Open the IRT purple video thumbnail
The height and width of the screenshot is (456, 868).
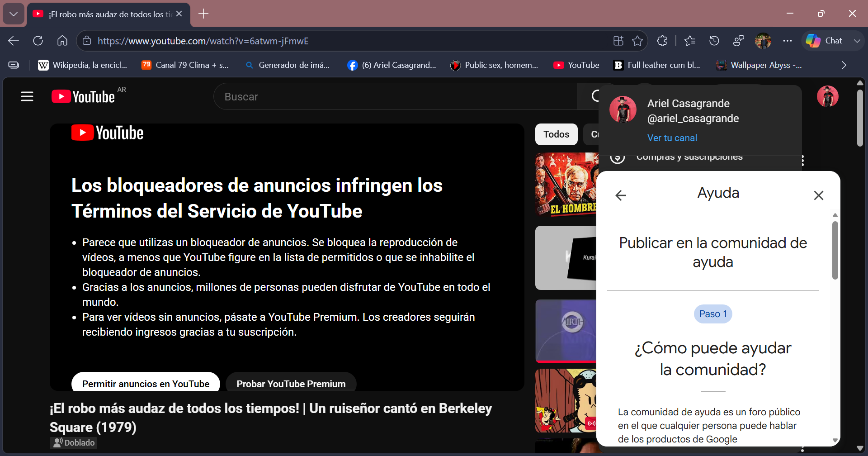(x=566, y=331)
